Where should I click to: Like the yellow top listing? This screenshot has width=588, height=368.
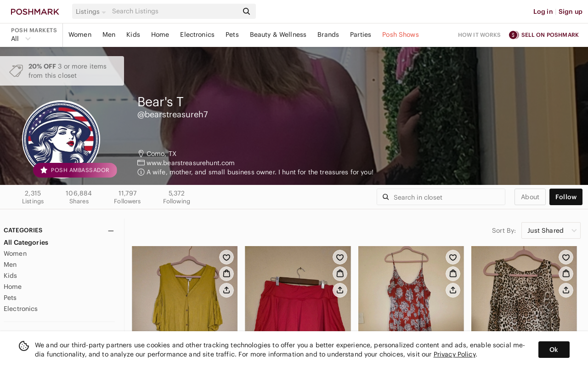226,257
